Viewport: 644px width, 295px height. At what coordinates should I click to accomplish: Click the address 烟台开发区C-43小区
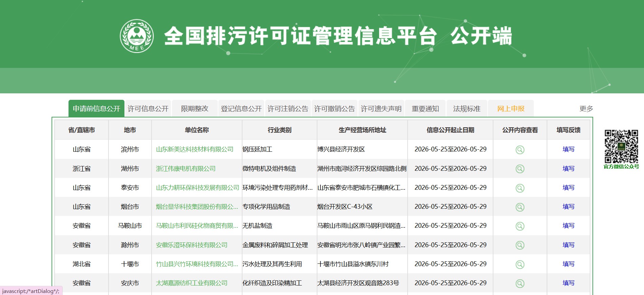tap(345, 207)
